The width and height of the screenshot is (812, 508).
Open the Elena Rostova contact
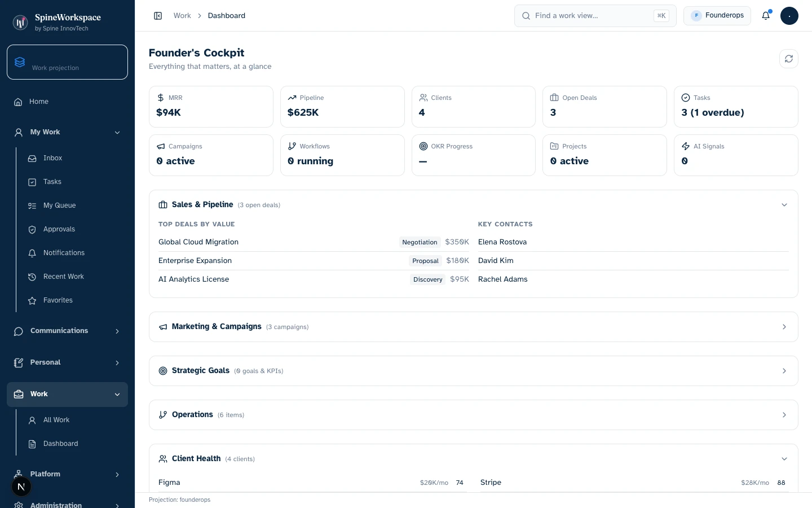[x=633, y=242]
